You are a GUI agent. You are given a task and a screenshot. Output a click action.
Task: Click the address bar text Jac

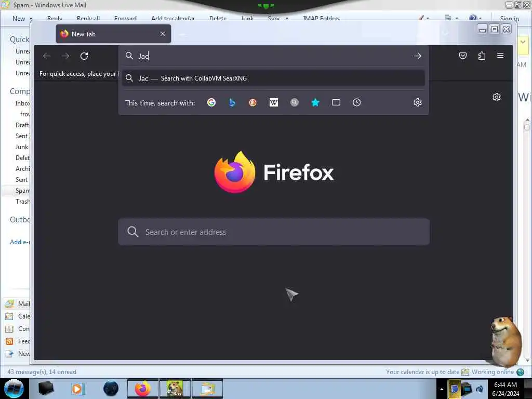143,56
